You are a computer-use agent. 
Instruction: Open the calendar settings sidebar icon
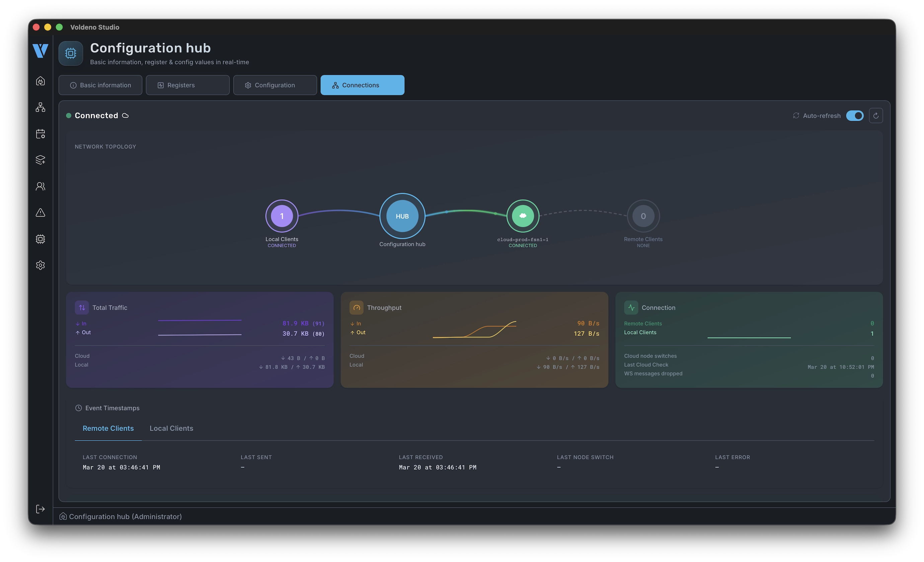click(41, 134)
